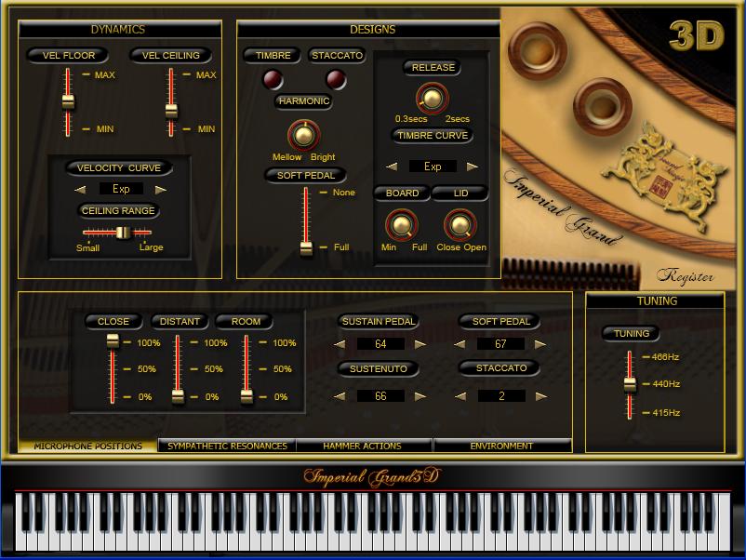Select next Velocity Curve with right arrow
The height and width of the screenshot is (560, 746).
pyautogui.click(x=161, y=190)
